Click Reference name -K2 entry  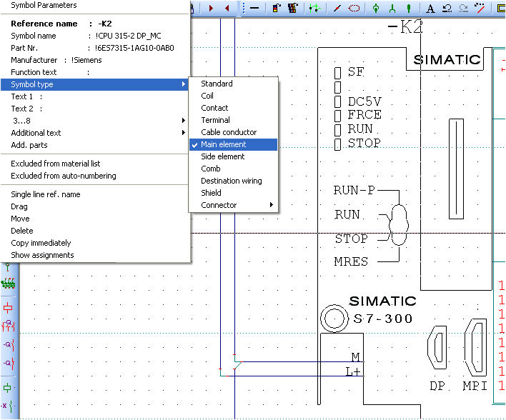(x=94, y=24)
